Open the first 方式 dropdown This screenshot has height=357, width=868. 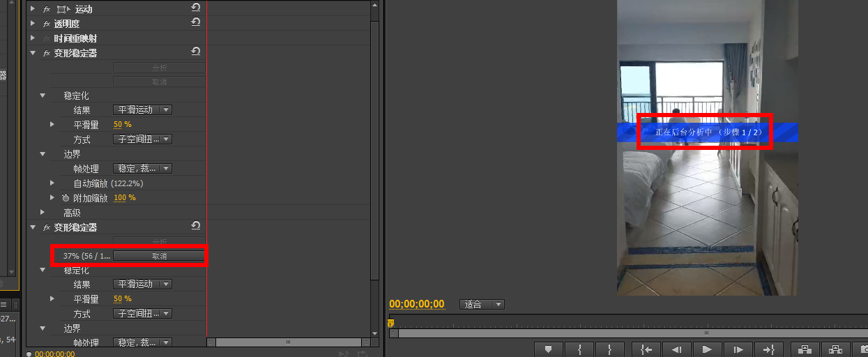(x=142, y=139)
